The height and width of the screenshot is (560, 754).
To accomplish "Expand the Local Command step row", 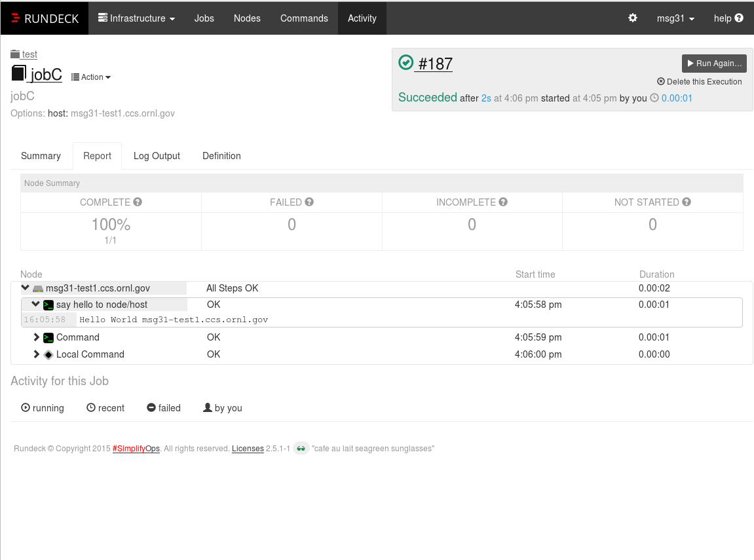I will pyautogui.click(x=37, y=354).
